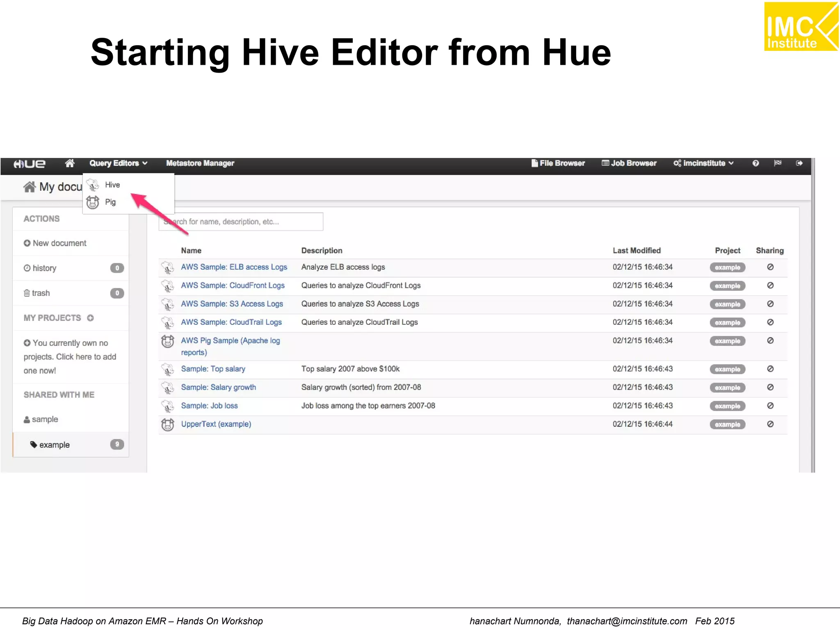Click Hive icon of CloudFront Logs row
Image resolution: width=840 pixels, height=630 pixels.
click(167, 286)
